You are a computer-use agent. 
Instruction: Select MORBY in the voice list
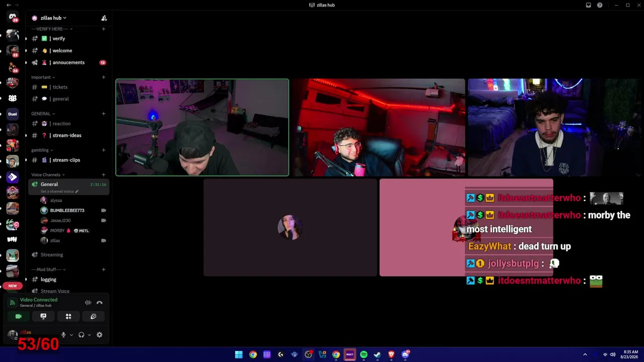point(73,231)
